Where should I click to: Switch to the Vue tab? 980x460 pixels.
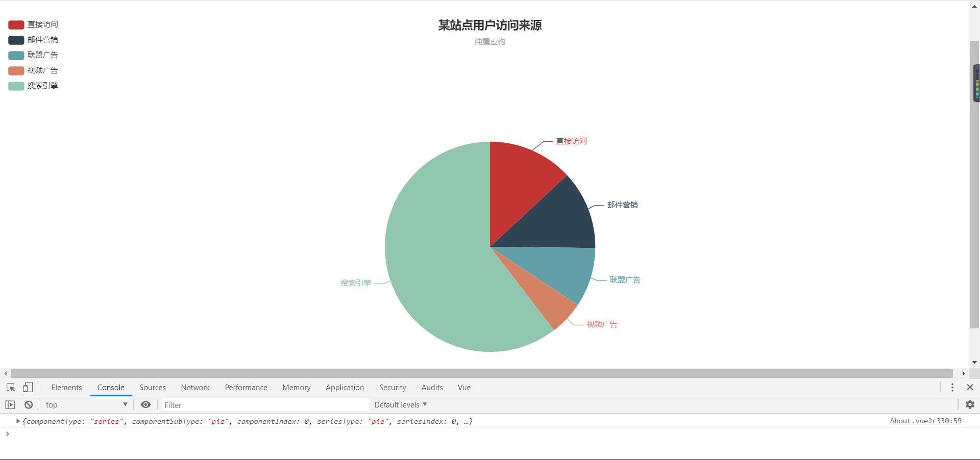(x=463, y=388)
